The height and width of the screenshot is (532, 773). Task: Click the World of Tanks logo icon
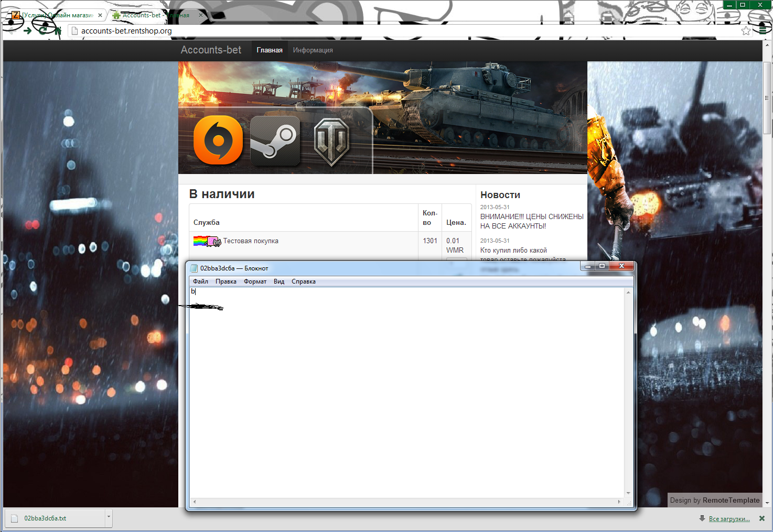click(x=331, y=142)
